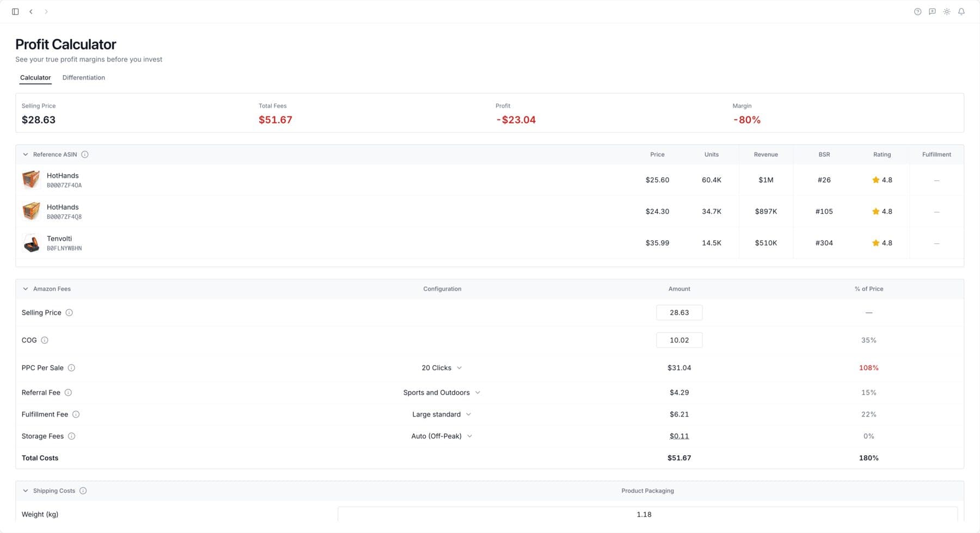
Task: Click the Shipping Costs info icon
Action: [x=83, y=491]
